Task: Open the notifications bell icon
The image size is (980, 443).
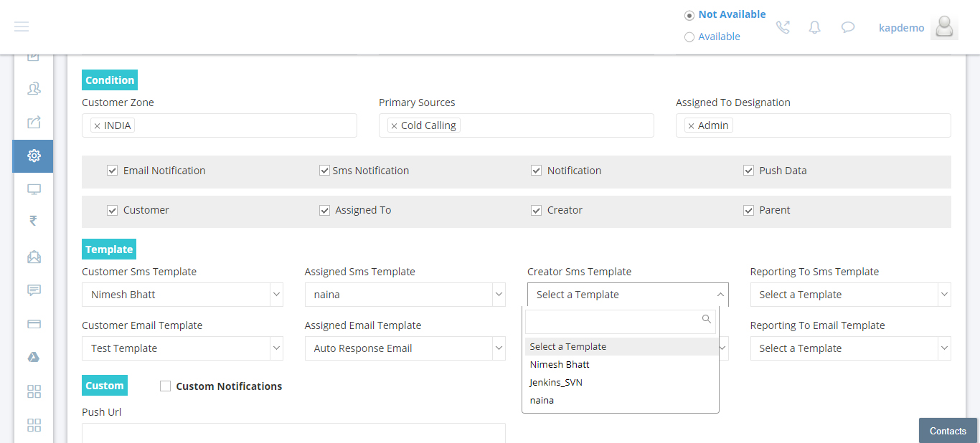Action: tap(814, 27)
